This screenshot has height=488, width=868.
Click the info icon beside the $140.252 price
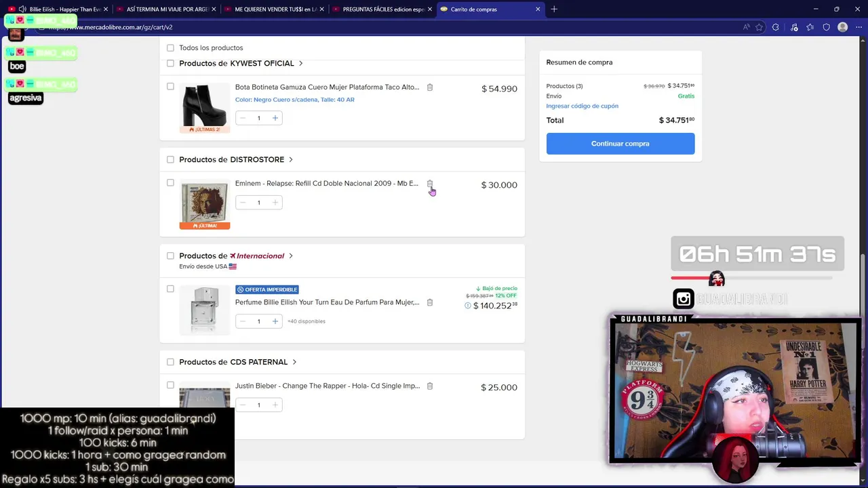[x=468, y=306]
